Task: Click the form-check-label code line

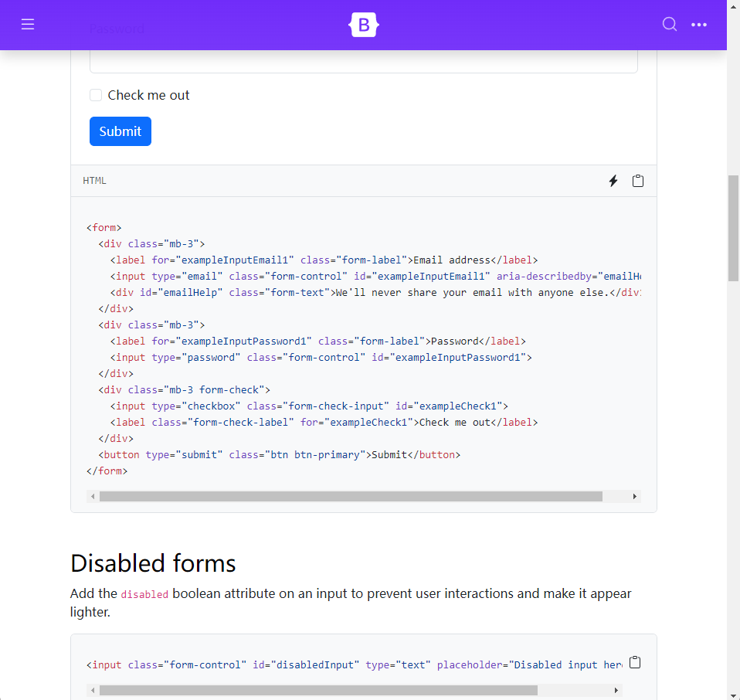Action: pos(324,423)
